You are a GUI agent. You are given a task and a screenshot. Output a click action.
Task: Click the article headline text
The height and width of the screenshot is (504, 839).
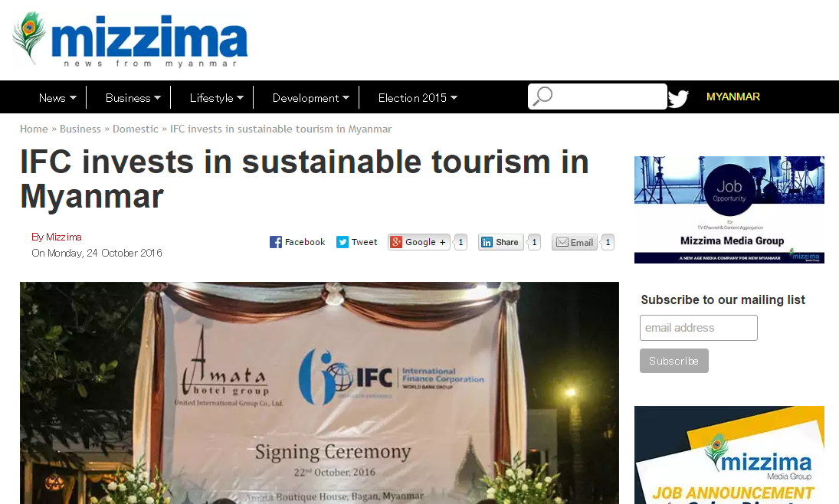[x=304, y=178]
